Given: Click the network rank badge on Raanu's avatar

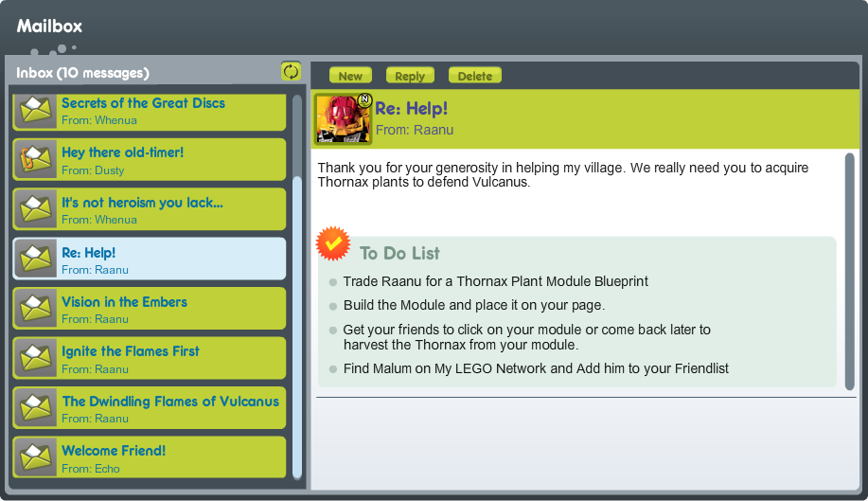Looking at the screenshot, I should [x=364, y=100].
